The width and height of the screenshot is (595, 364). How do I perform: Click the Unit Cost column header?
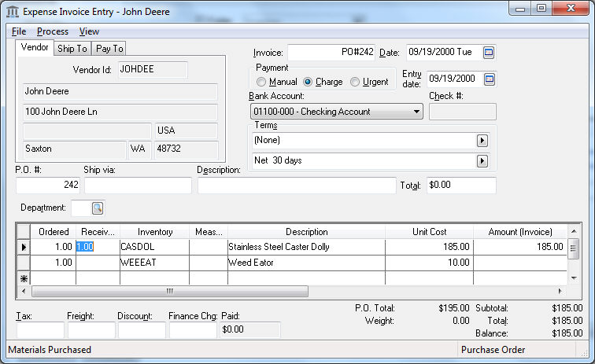tap(429, 232)
